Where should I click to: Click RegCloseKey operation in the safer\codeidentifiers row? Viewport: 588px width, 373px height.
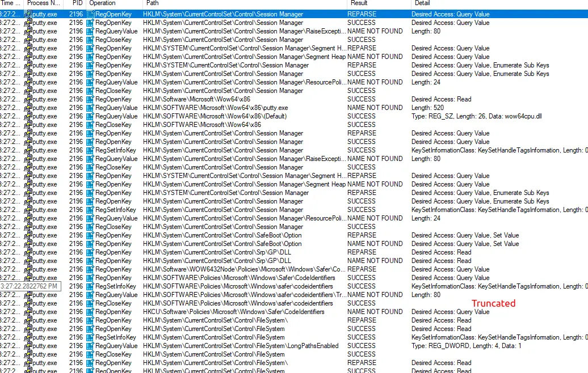pos(114,303)
